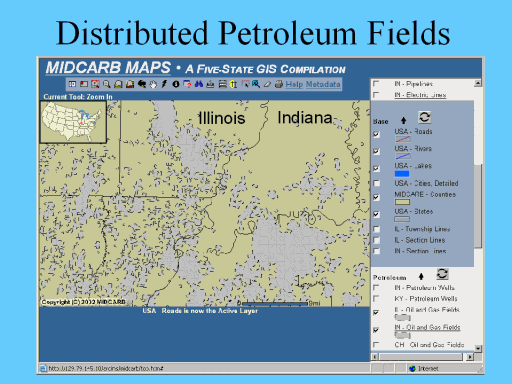Enable USA - Cities, Detailed layer
Viewport: 512px width, 384px height.
(377, 183)
